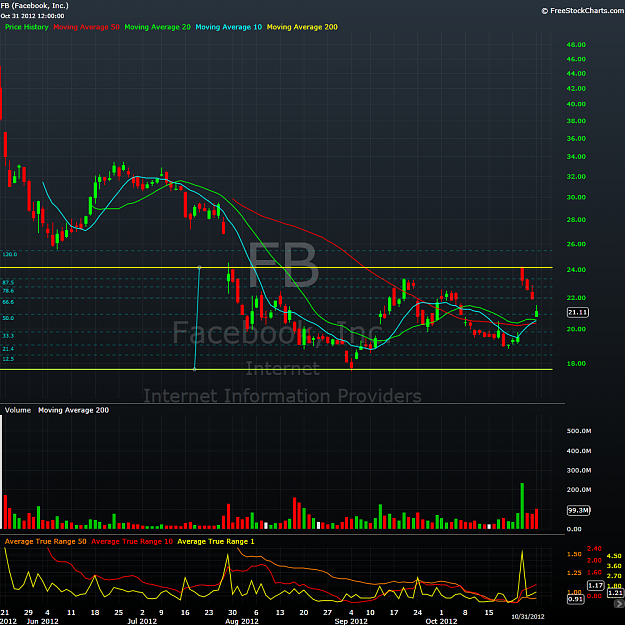Click the 500.0M volume axis label
This screenshot has height=625, width=625.
coord(579,431)
